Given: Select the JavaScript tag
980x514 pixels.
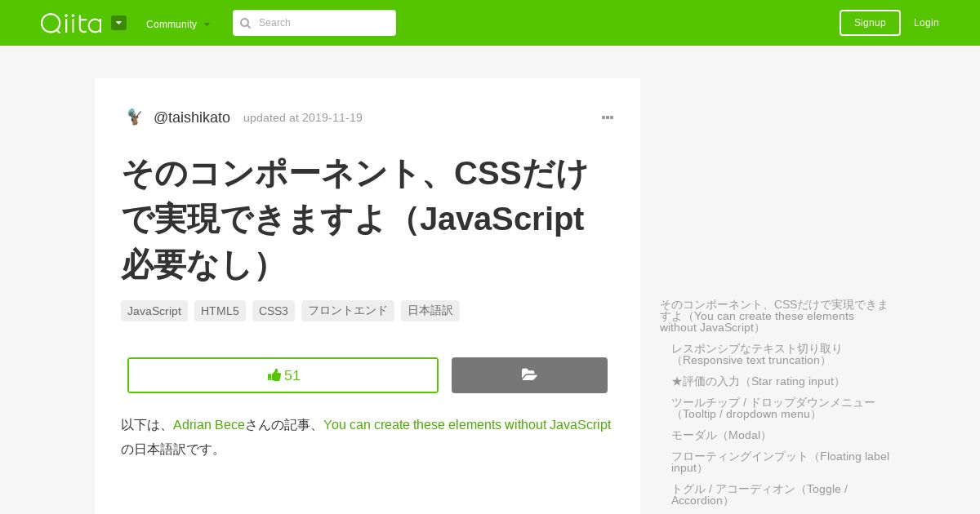Looking at the screenshot, I should pos(154,311).
